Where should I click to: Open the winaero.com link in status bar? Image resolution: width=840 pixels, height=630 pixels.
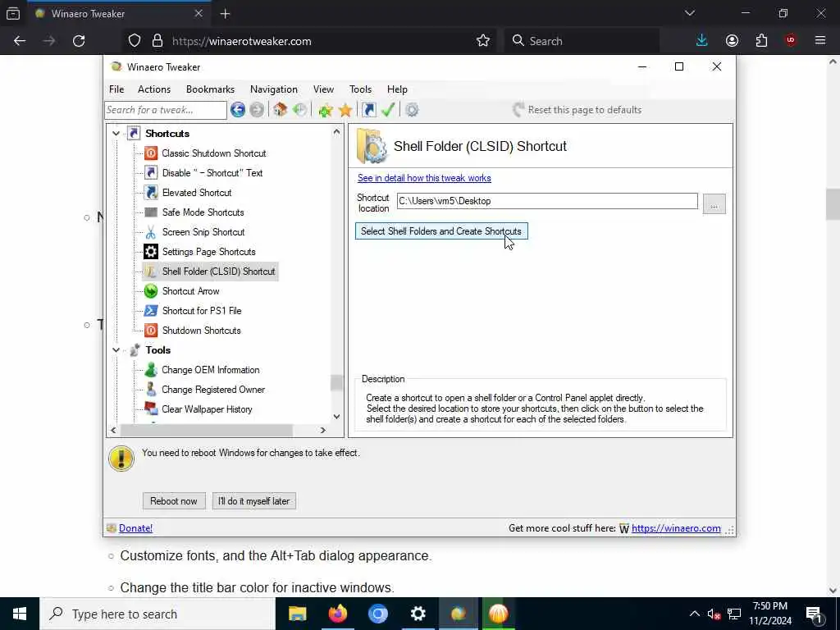[676, 528]
